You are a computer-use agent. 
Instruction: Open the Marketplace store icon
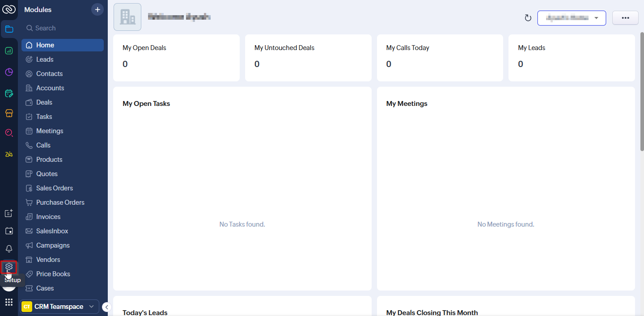pyautogui.click(x=9, y=113)
